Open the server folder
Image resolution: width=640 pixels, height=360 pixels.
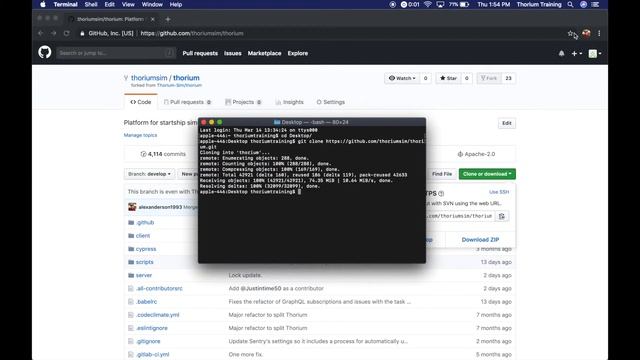(x=144, y=276)
